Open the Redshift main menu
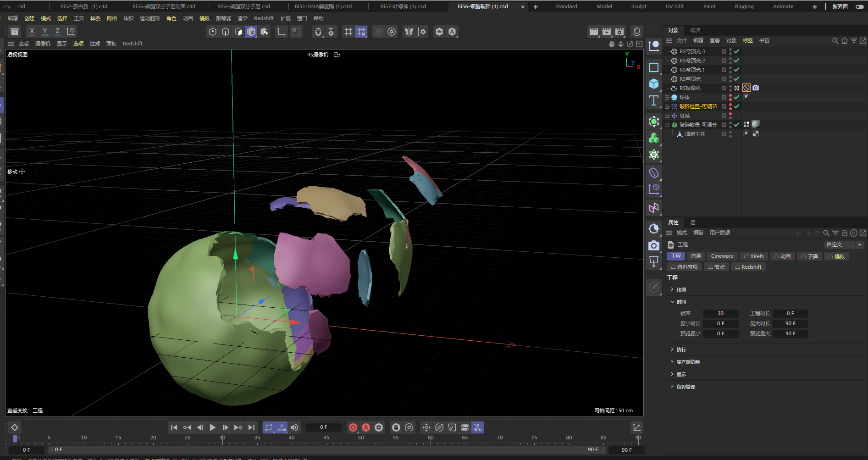Screen dimensions: 868x460 click(x=264, y=18)
